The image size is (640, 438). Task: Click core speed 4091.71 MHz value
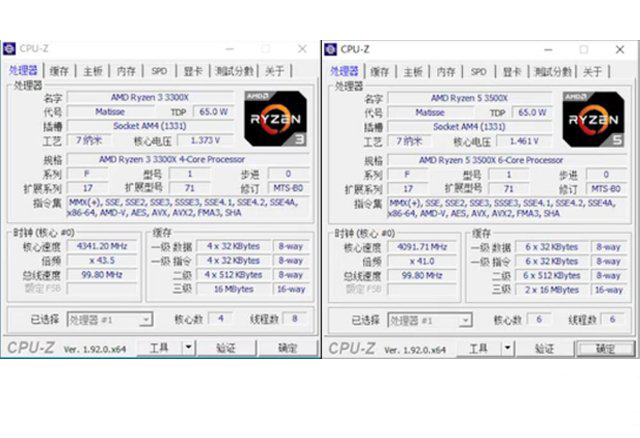click(x=422, y=247)
